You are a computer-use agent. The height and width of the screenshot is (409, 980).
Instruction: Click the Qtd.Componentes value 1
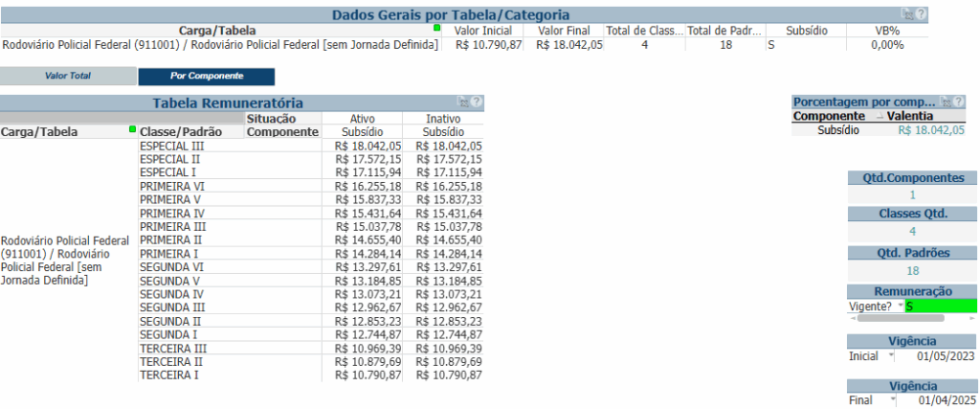(x=912, y=194)
